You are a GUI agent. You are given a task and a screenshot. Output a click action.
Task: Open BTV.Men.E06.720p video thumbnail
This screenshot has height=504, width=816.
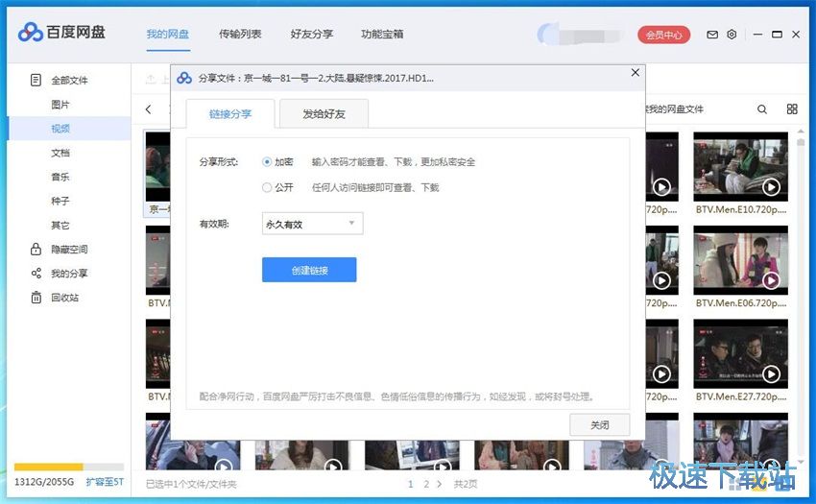tap(740, 260)
